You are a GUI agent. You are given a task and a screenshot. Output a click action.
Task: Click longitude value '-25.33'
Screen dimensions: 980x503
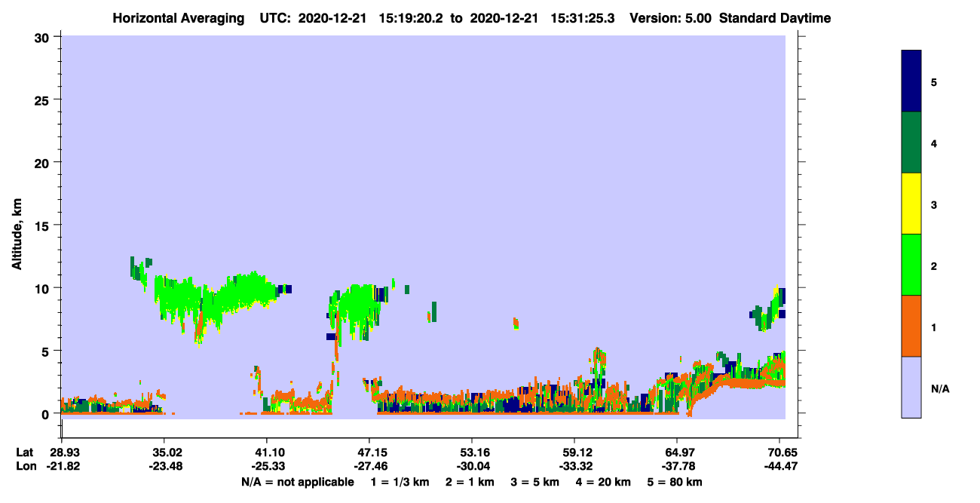tap(267, 466)
